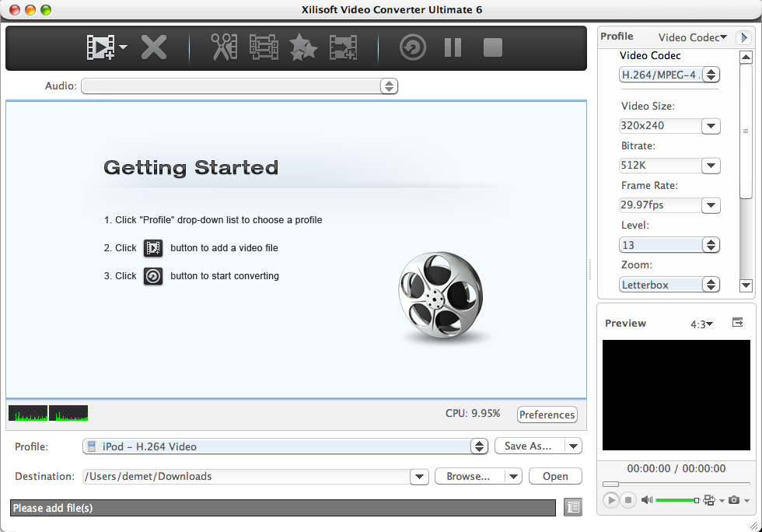762x532 pixels.
Task: Click the preview seek slider
Action: (676, 484)
